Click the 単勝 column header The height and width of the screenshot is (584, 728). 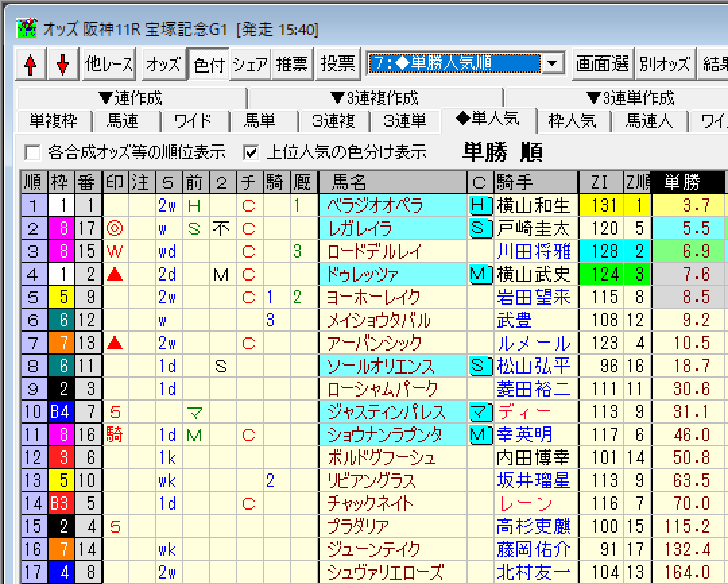click(687, 183)
